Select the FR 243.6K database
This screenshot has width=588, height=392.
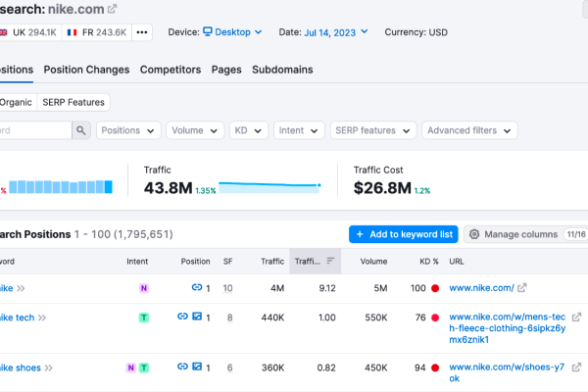[97, 32]
